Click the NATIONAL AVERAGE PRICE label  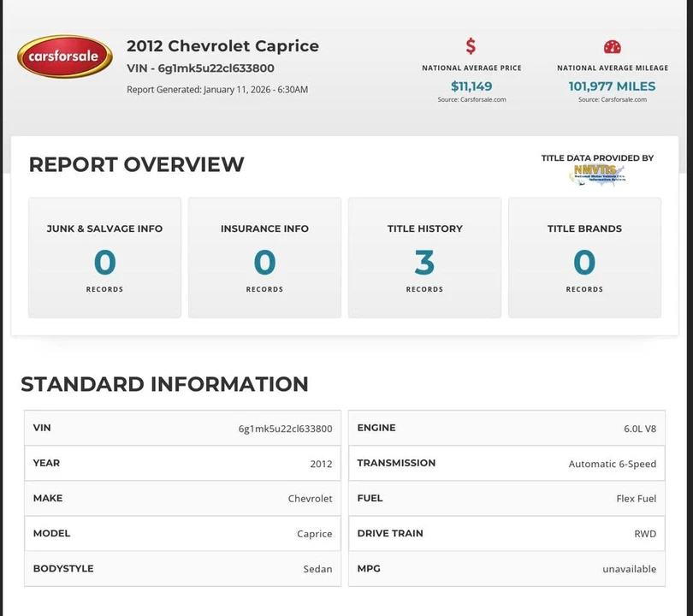click(471, 68)
